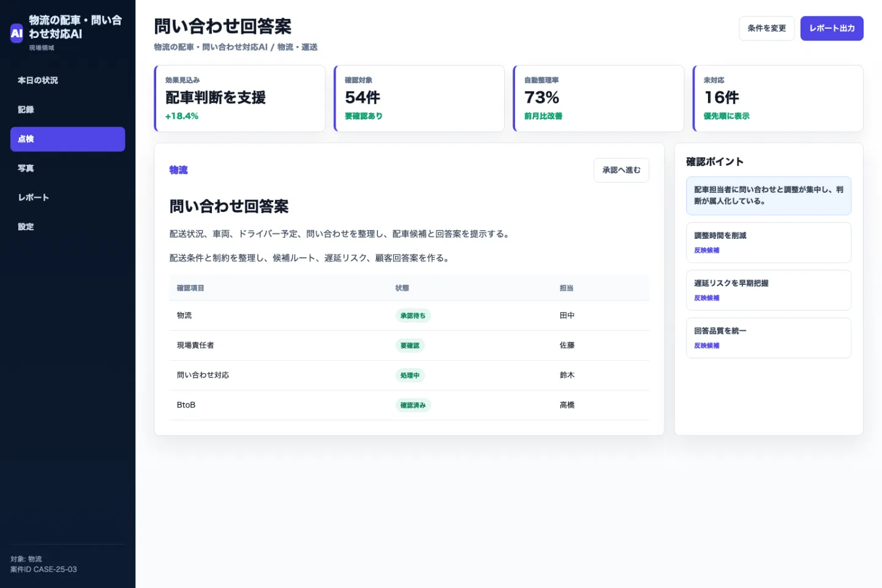Open the 確認対象 54件 card
This screenshot has width=882, height=588.
point(419,99)
